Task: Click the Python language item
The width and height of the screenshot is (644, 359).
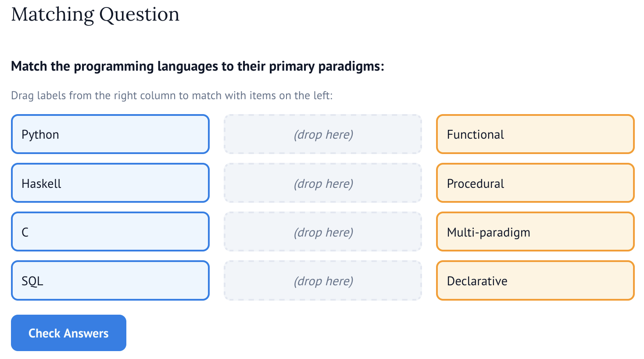Action: 110,134
